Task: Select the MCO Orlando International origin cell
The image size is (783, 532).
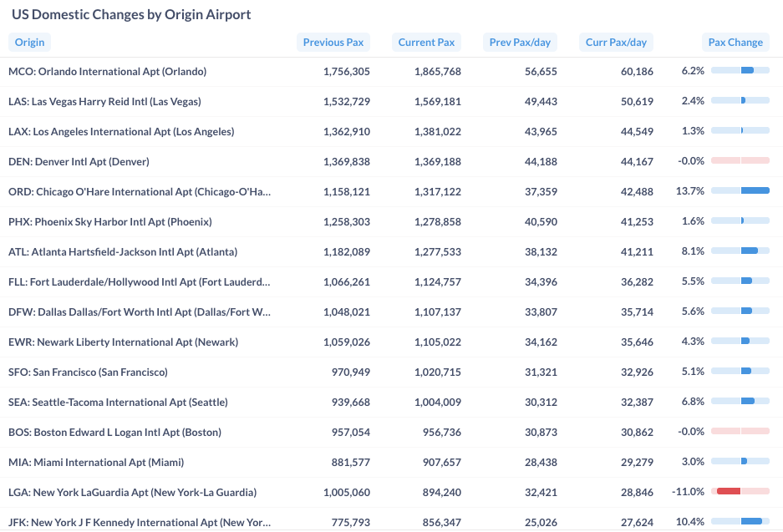Action: pos(107,72)
